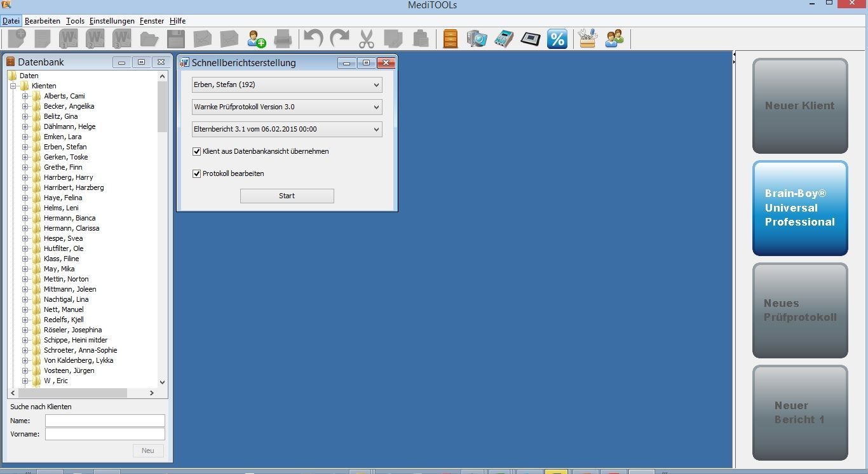
Task: Expand the 'Vosteen, Jürgen' tree node
Action: [25, 370]
